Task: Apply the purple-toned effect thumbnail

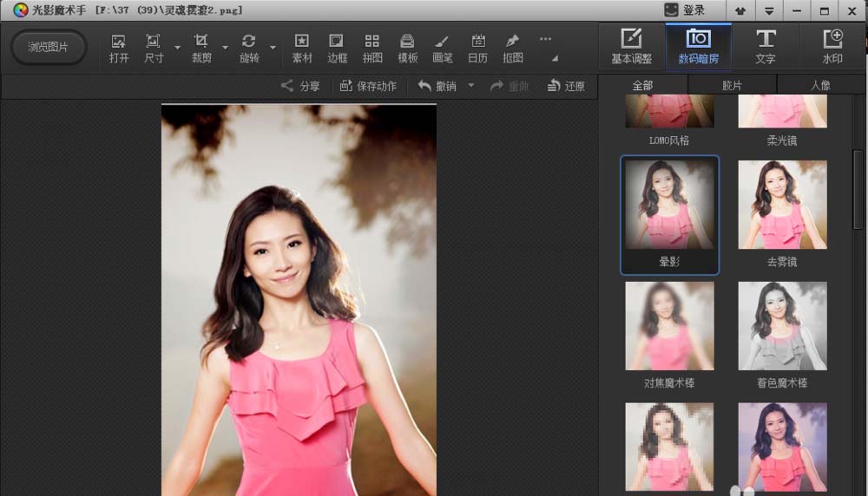Action: tap(782, 447)
